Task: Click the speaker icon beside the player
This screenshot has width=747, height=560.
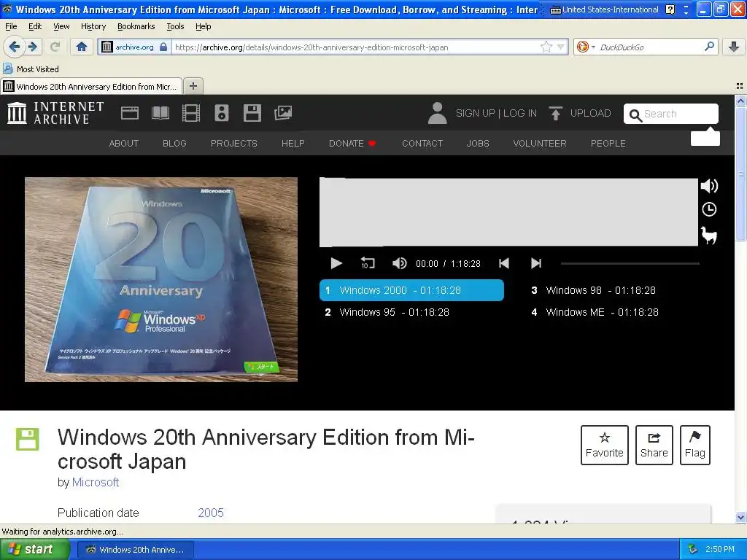Action: pyautogui.click(x=709, y=186)
